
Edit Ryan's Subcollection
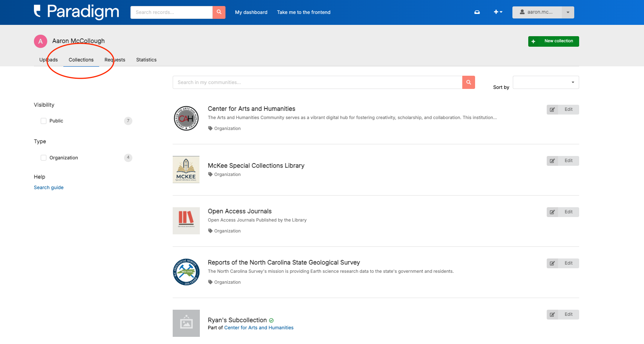563,315
